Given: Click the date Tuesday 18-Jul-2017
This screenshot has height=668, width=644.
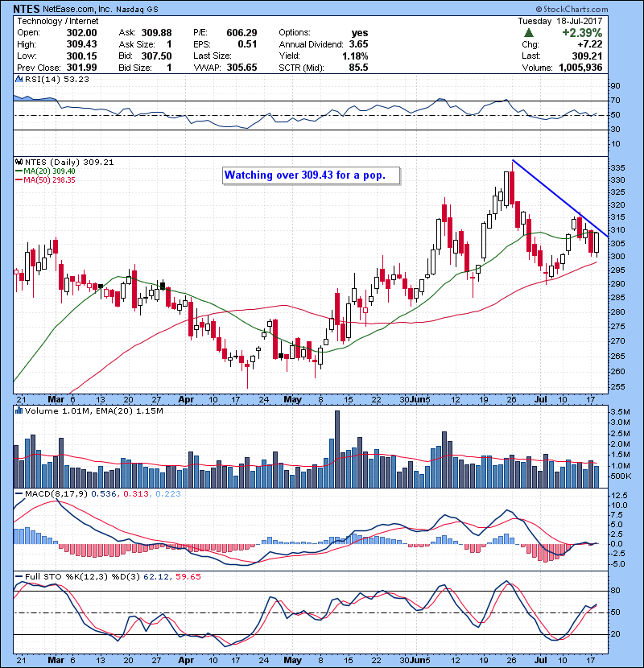Looking at the screenshot, I should point(560,21).
